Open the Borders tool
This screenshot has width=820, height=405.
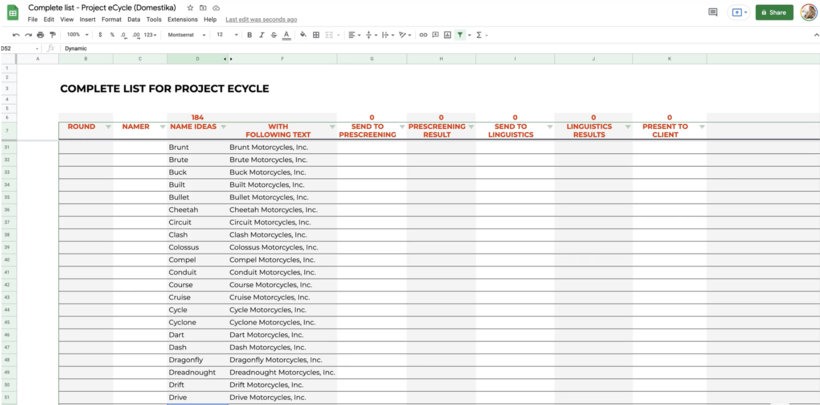point(316,35)
